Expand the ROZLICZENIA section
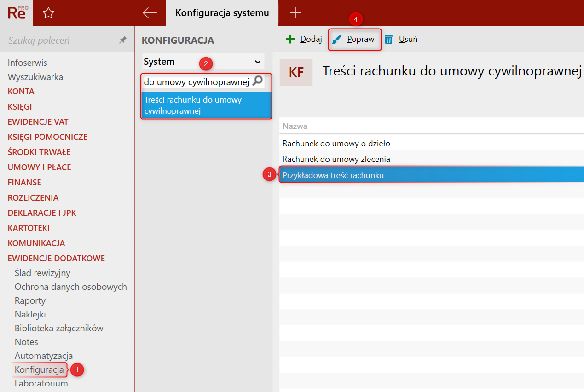The height and width of the screenshot is (392, 584). point(33,198)
